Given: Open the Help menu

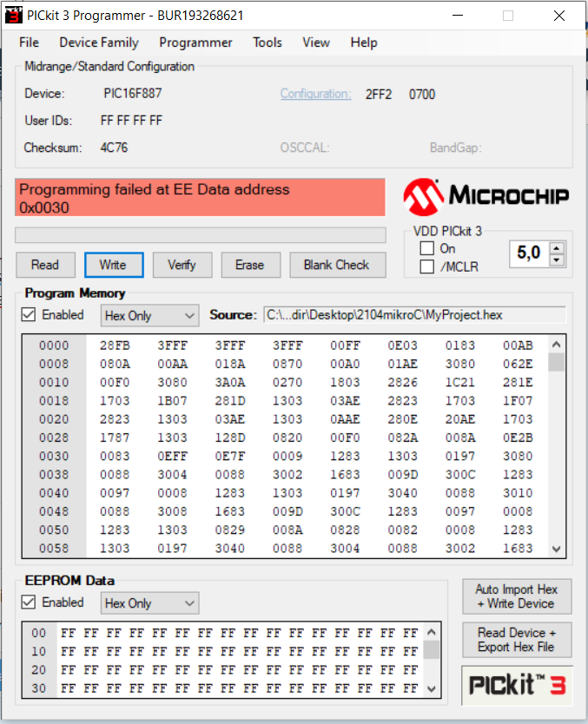Looking at the screenshot, I should click(364, 43).
